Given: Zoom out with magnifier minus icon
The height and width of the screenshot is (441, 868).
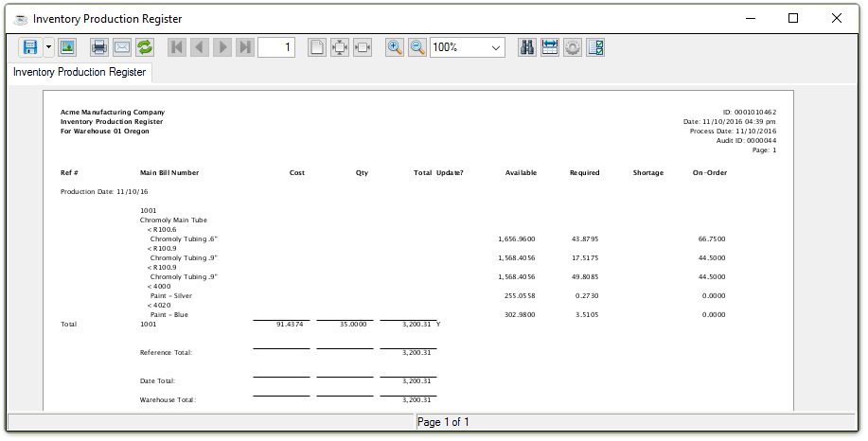Looking at the screenshot, I should pyautogui.click(x=417, y=47).
